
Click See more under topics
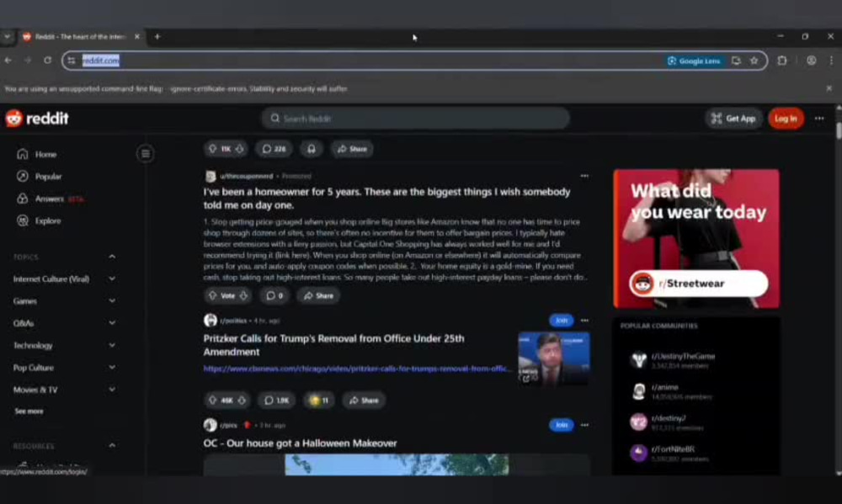pyautogui.click(x=29, y=411)
